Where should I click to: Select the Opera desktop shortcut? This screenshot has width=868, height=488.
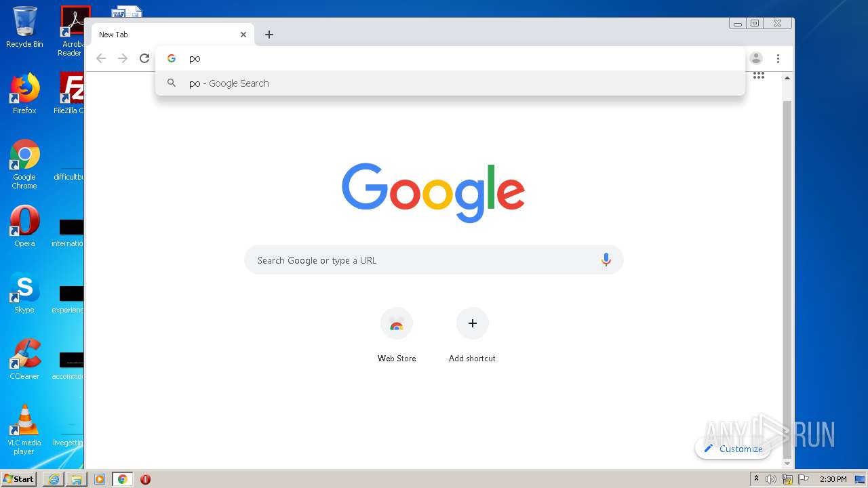pos(24,226)
